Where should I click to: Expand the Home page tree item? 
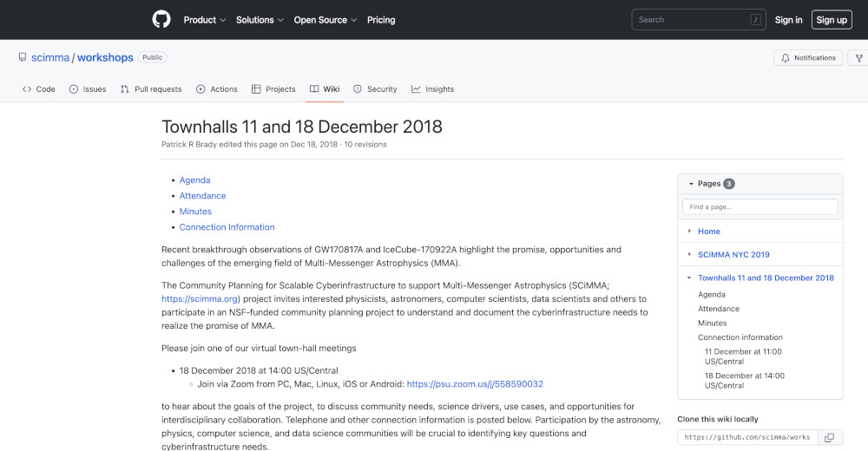[x=689, y=232]
